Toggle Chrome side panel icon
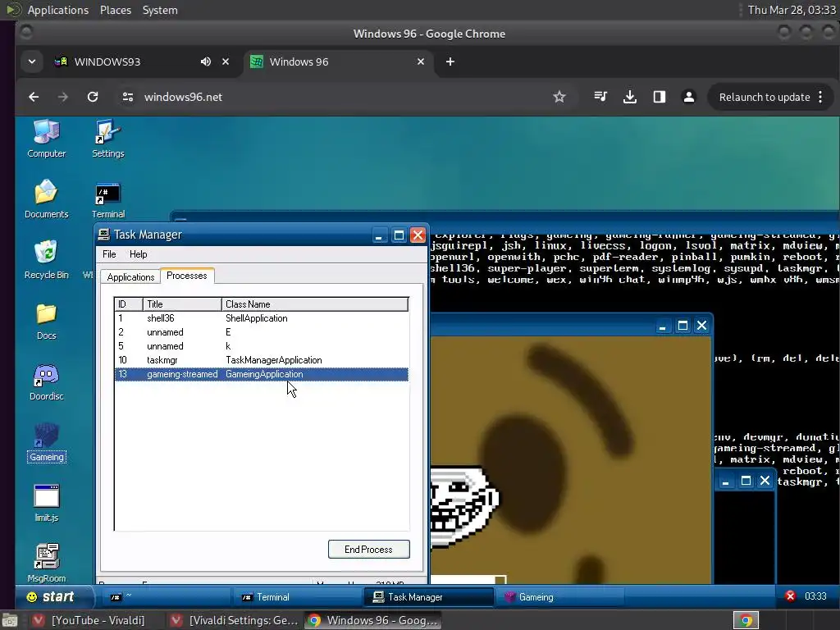Screen dimensions: 840x630 click(660, 97)
